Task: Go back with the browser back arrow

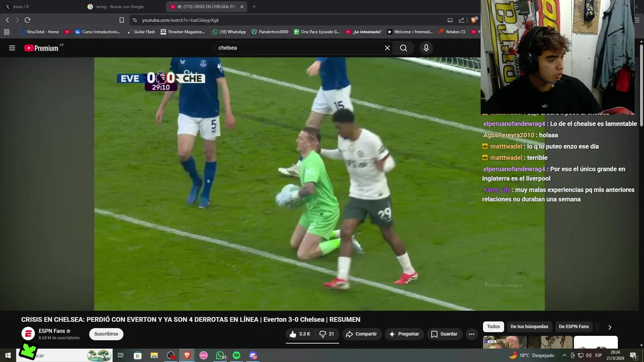Action: click(x=7, y=20)
